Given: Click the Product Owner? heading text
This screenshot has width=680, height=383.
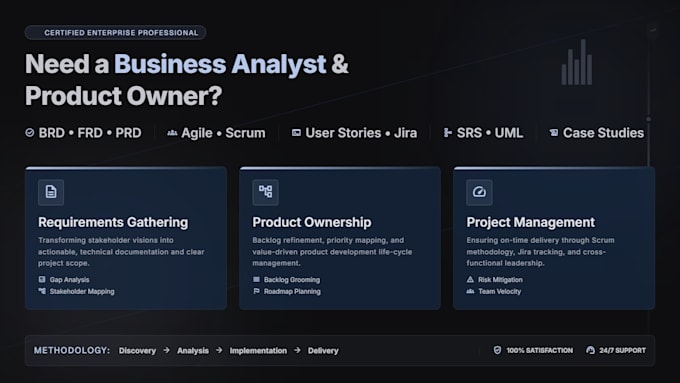Looking at the screenshot, I should click(124, 96).
